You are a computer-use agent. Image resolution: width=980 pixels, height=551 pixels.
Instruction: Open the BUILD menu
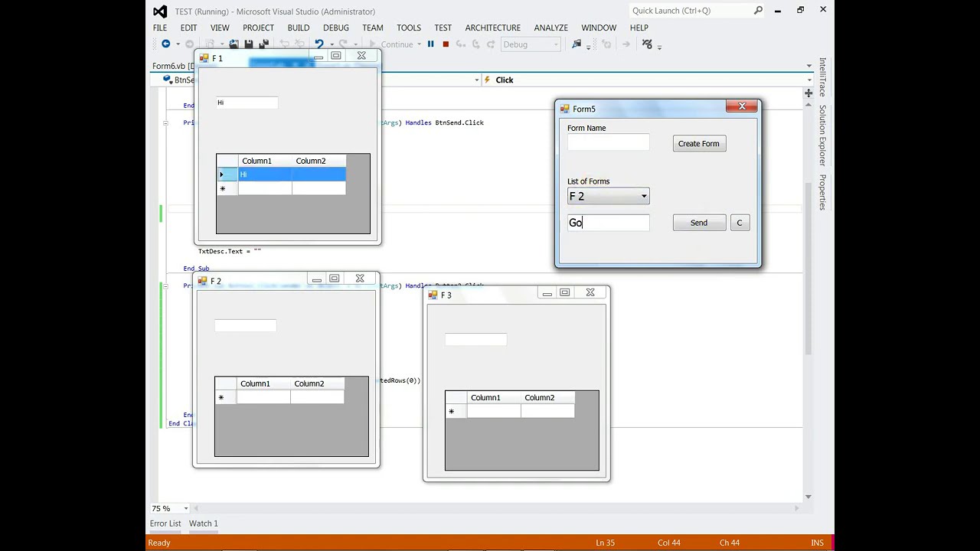299,28
